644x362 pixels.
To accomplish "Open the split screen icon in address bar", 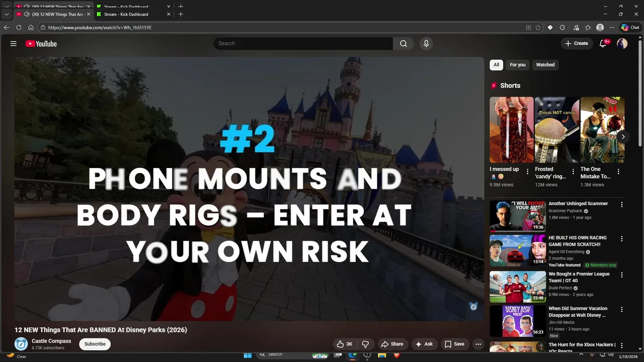I will pos(528,28).
